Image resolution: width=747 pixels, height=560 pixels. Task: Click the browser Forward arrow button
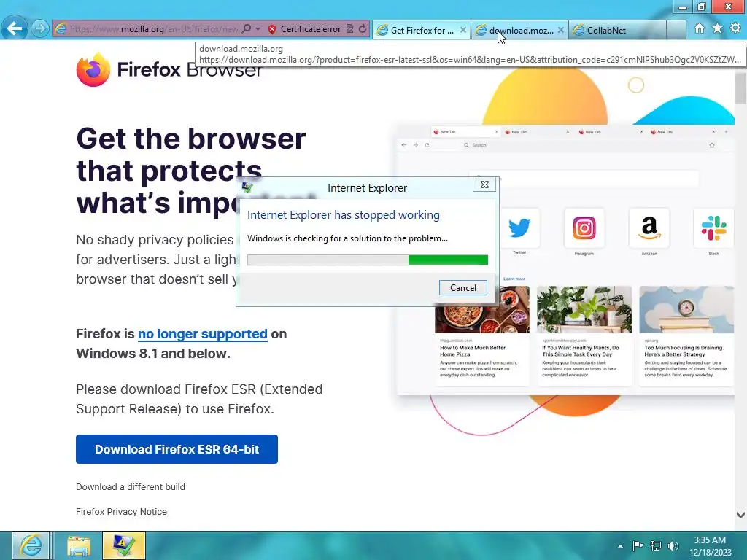[40, 28]
